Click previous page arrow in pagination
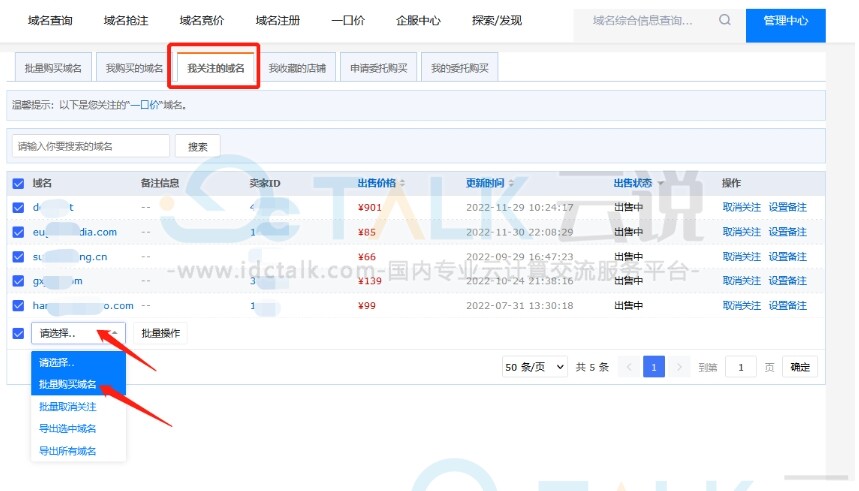The height and width of the screenshot is (491, 859). coord(629,367)
